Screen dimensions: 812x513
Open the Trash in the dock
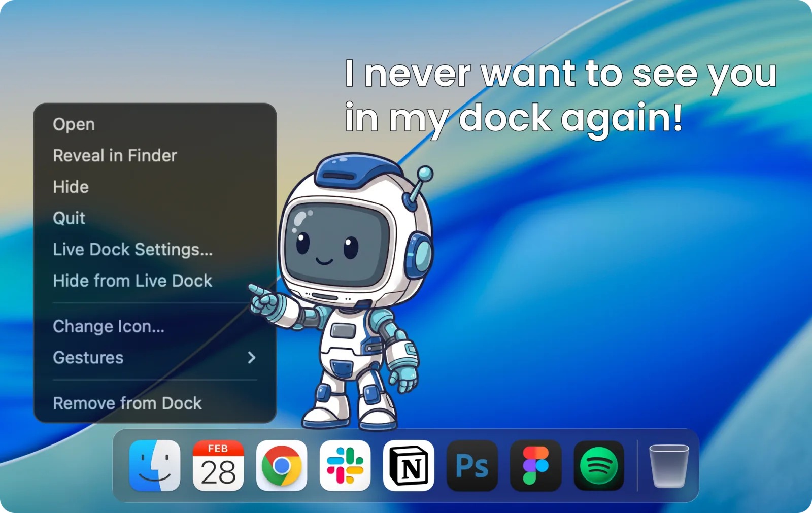tap(669, 466)
